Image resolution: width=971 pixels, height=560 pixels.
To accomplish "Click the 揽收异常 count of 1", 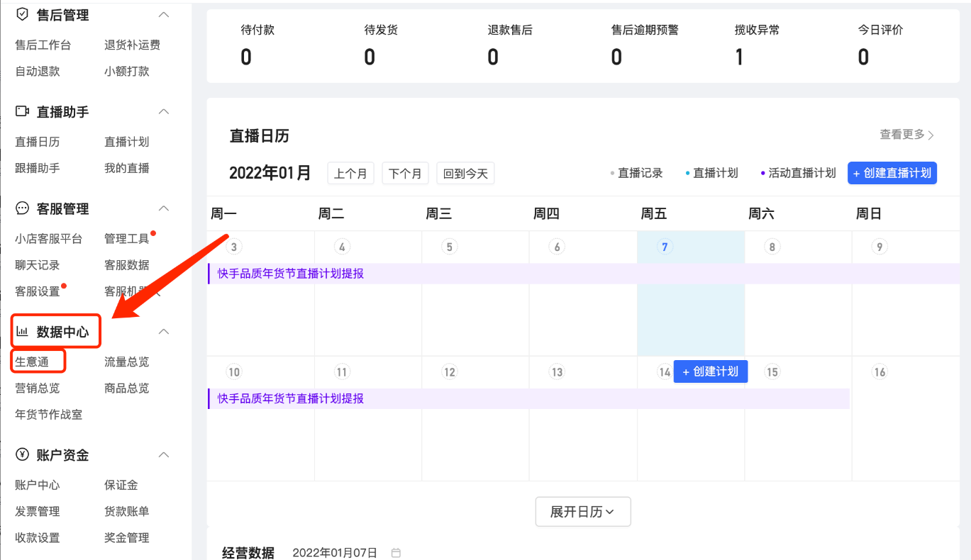I will click(x=739, y=57).
